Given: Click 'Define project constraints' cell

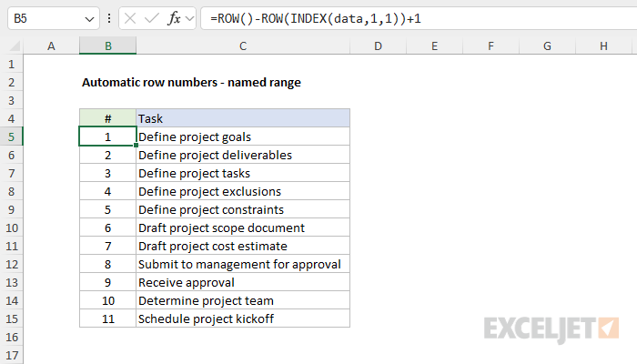Looking at the screenshot, I should [243, 209].
